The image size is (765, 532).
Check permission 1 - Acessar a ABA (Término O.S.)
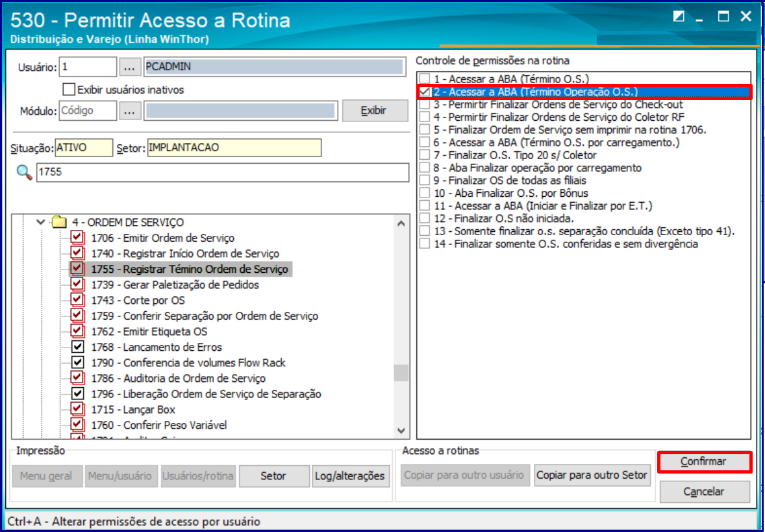pos(425,79)
